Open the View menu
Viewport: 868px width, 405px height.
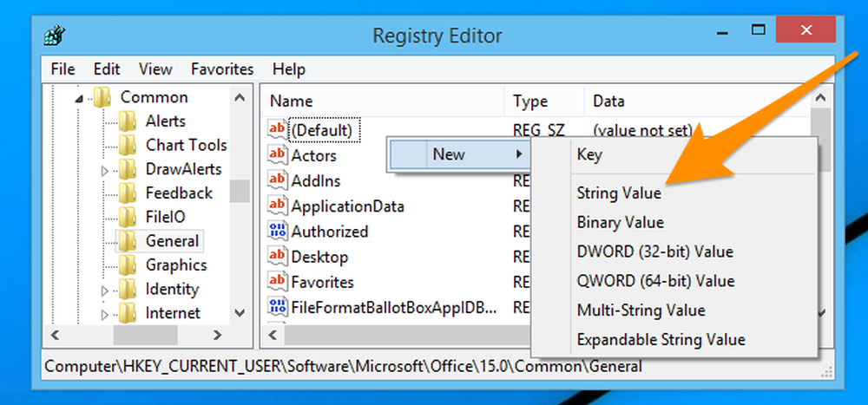(x=155, y=69)
